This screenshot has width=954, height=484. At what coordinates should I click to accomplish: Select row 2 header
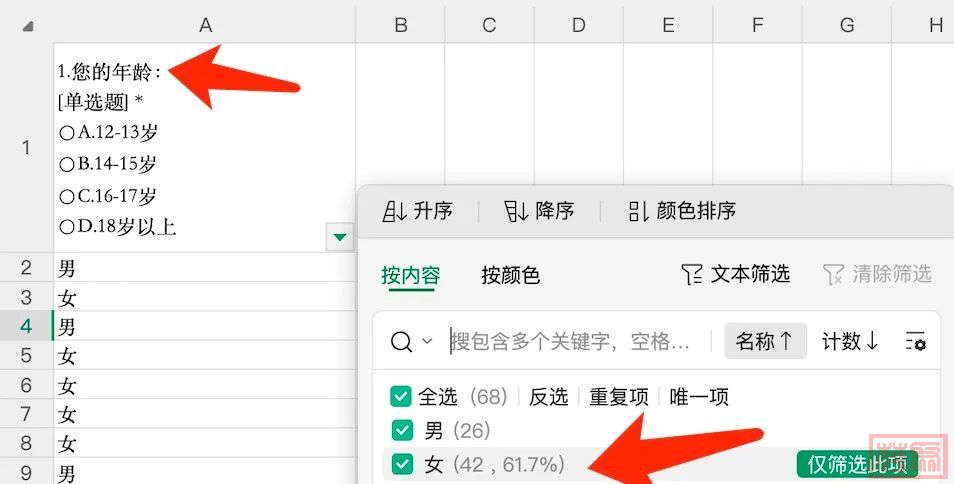[x=26, y=268]
